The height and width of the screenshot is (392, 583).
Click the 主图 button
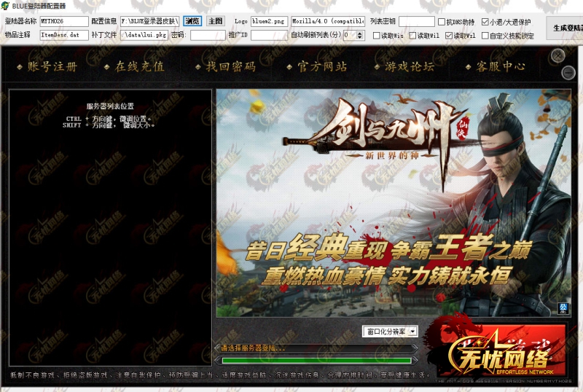[x=216, y=21]
